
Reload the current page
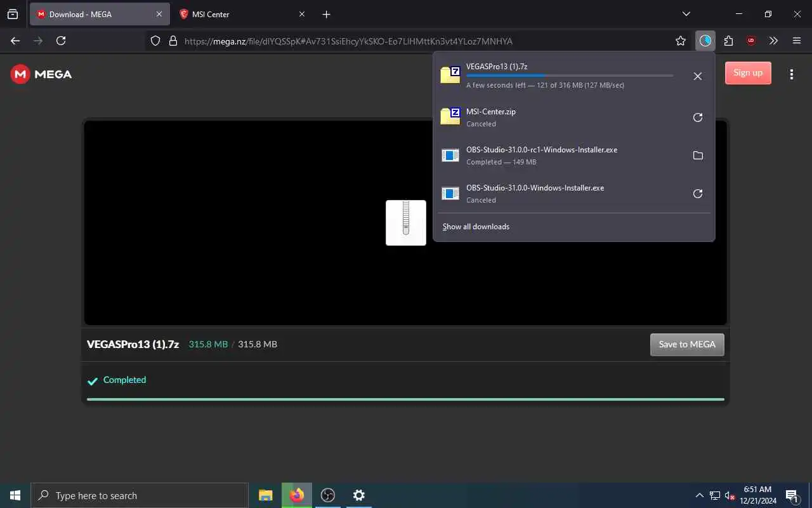coord(61,41)
